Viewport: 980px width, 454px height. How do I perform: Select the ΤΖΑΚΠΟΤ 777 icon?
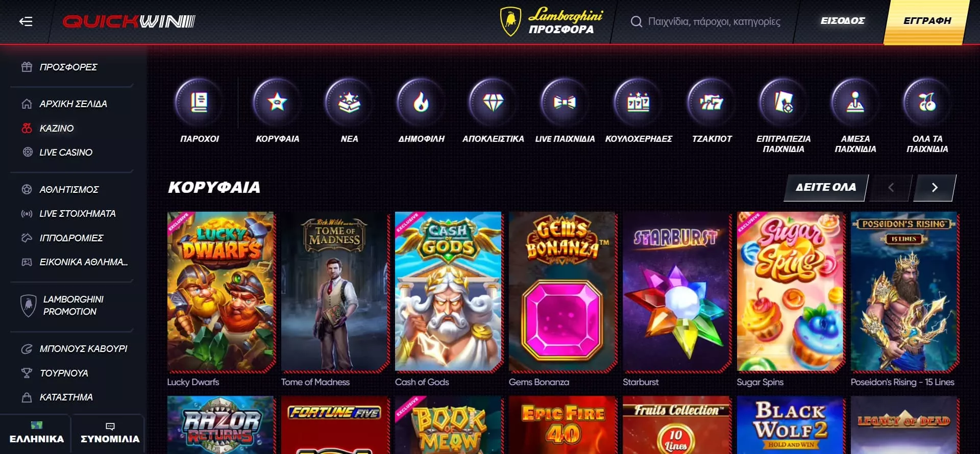(712, 103)
